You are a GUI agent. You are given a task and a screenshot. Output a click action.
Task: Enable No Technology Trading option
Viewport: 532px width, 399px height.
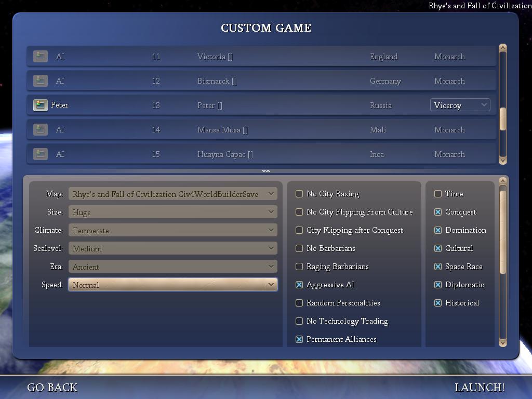pos(299,321)
